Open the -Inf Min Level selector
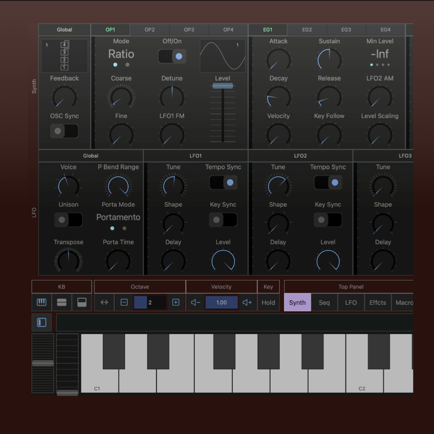The width and height of the screenshot is (434, 434). [380, 54]
